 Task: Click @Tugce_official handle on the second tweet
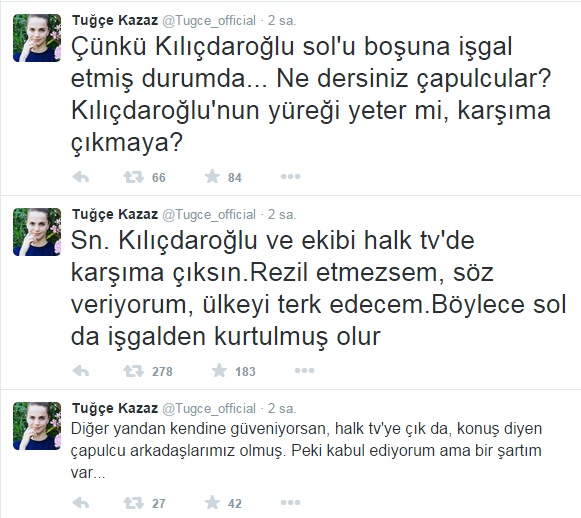tap(209, 215)
